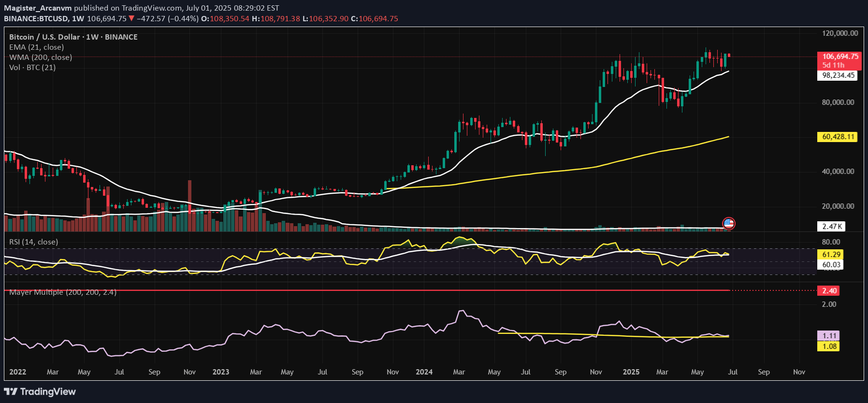Click the BINANCE:BTCUSD symbol in header

[37, 19]
